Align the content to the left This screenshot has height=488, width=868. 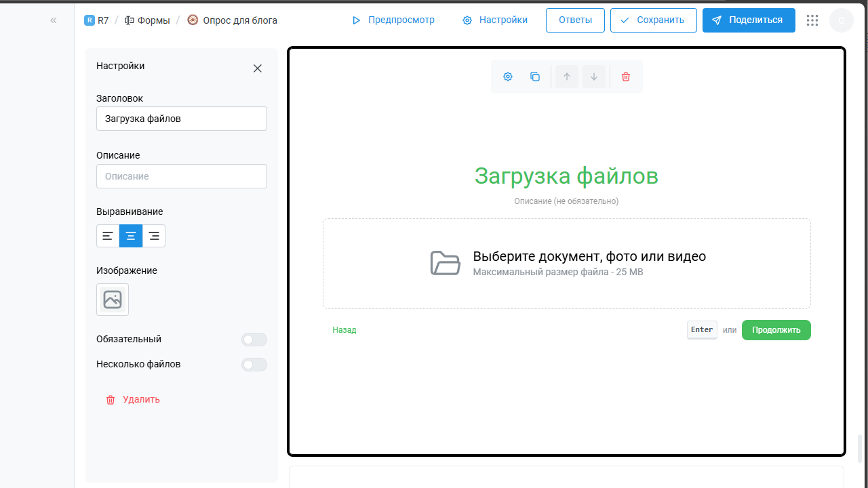(x=108, y=236)
